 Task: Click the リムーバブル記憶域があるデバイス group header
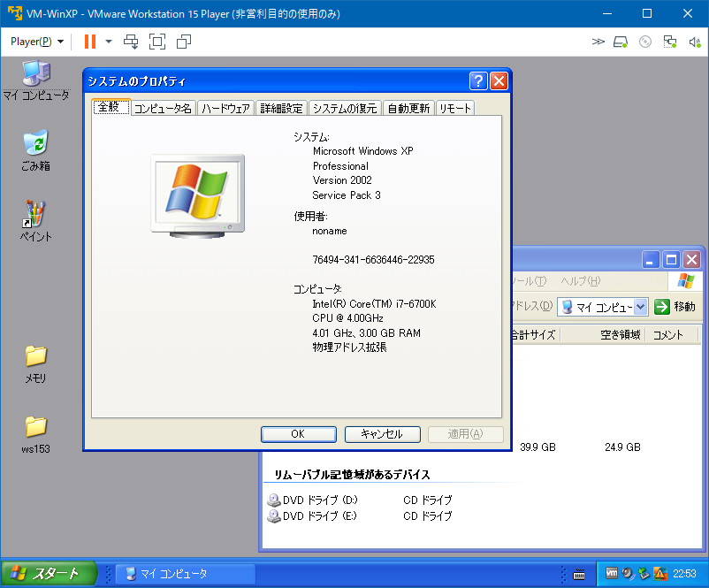(x=352, y=475)
